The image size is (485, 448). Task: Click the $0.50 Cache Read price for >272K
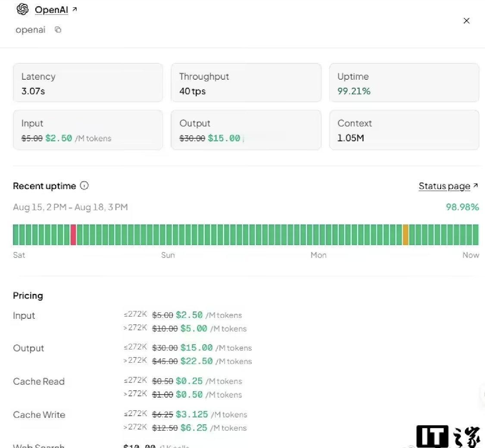(x=189, y=394)
